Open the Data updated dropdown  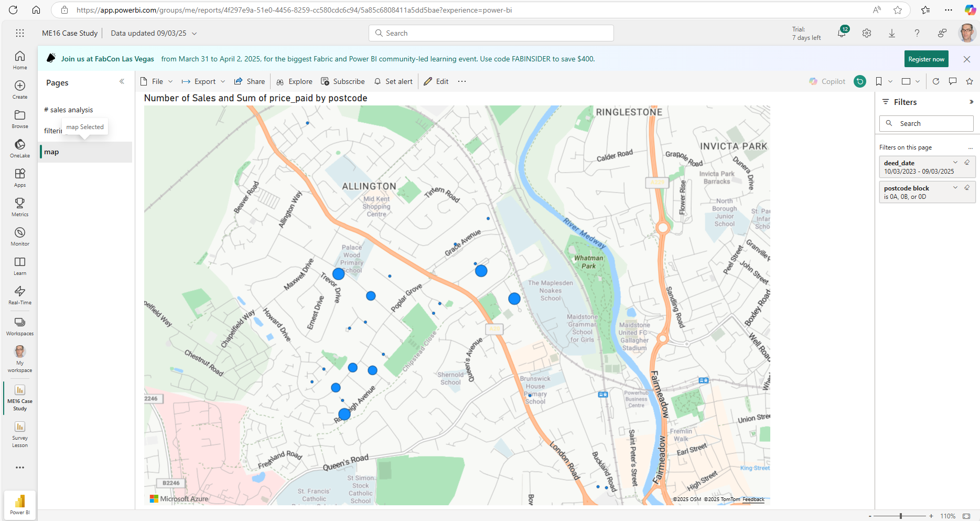(194, 33)
